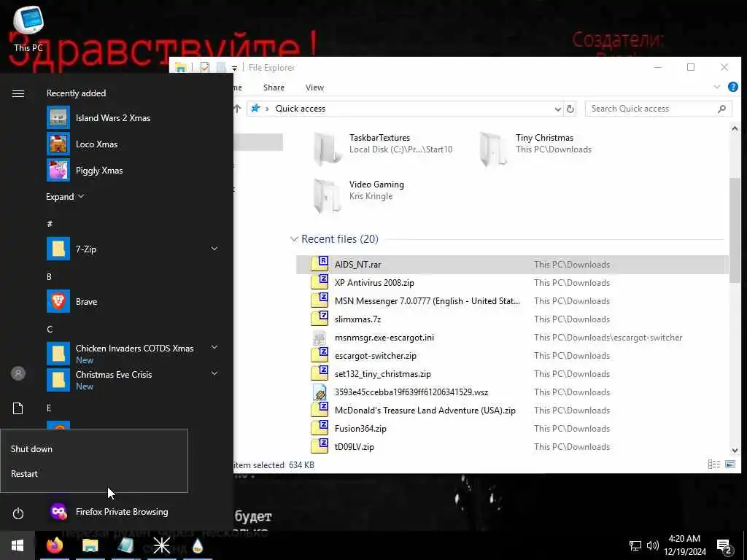Choose Restart from the power menu
Image resolution: width=747 pixels, height=560 pixels.
(94, 474)
